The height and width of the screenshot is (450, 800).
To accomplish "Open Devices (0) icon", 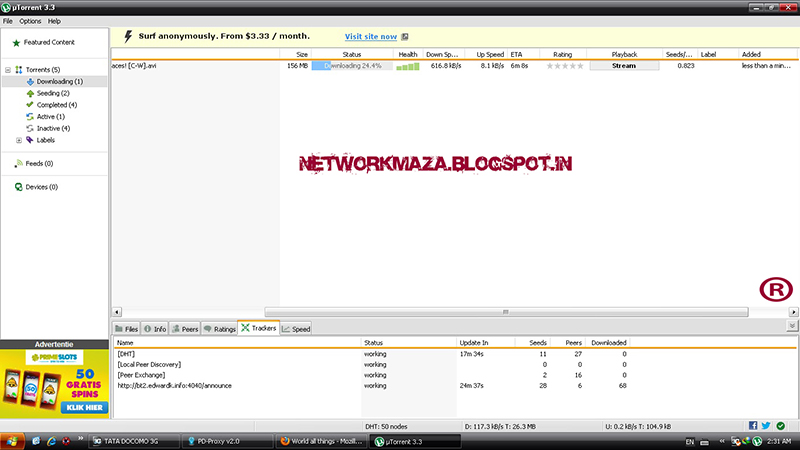I will [x=19, y=187].
